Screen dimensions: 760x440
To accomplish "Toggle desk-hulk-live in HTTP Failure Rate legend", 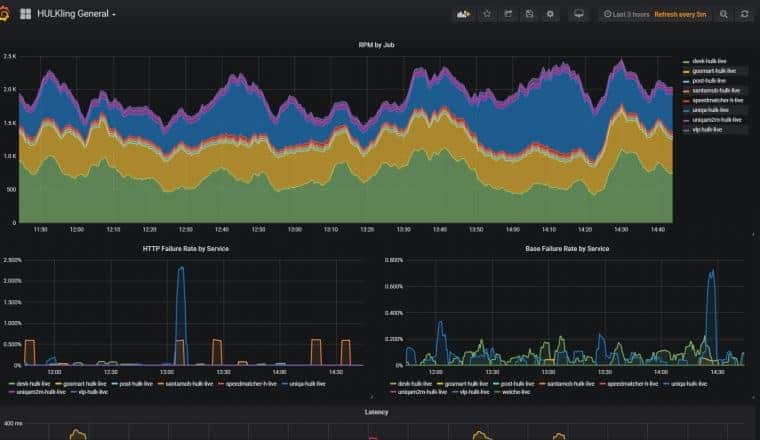I will [x=33, y=384].
